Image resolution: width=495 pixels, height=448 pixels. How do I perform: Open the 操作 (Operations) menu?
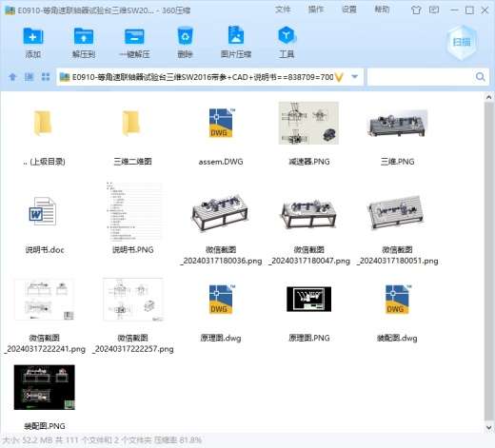[316, 10]
